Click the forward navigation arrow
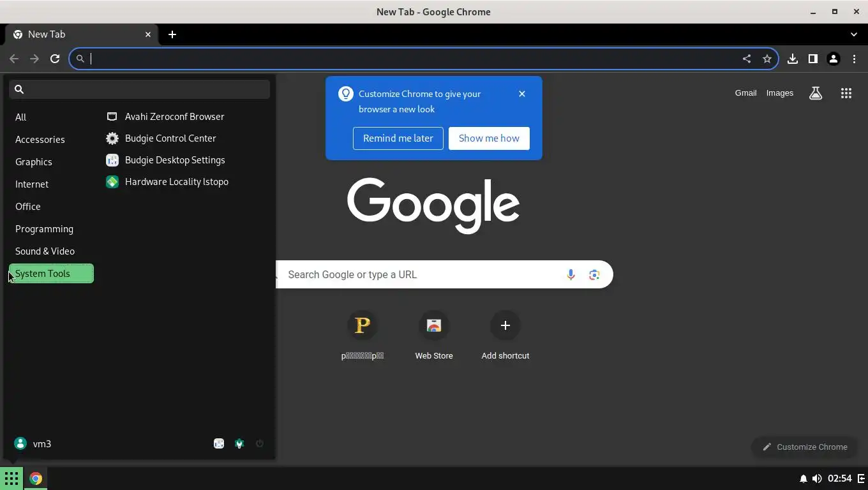This screenshot has width=868, height=490. click(x=34, y=59)
